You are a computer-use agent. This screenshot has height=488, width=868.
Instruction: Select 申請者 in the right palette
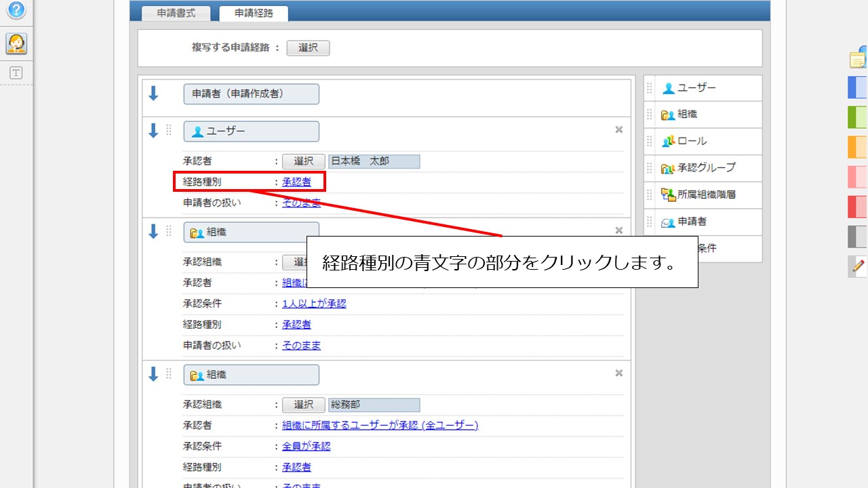coord(692,222)
